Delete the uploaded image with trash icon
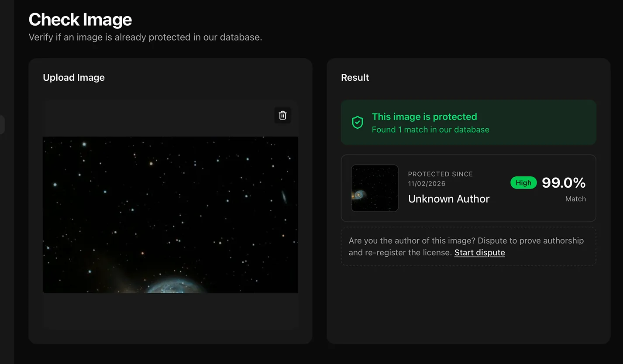 (282, 115)
